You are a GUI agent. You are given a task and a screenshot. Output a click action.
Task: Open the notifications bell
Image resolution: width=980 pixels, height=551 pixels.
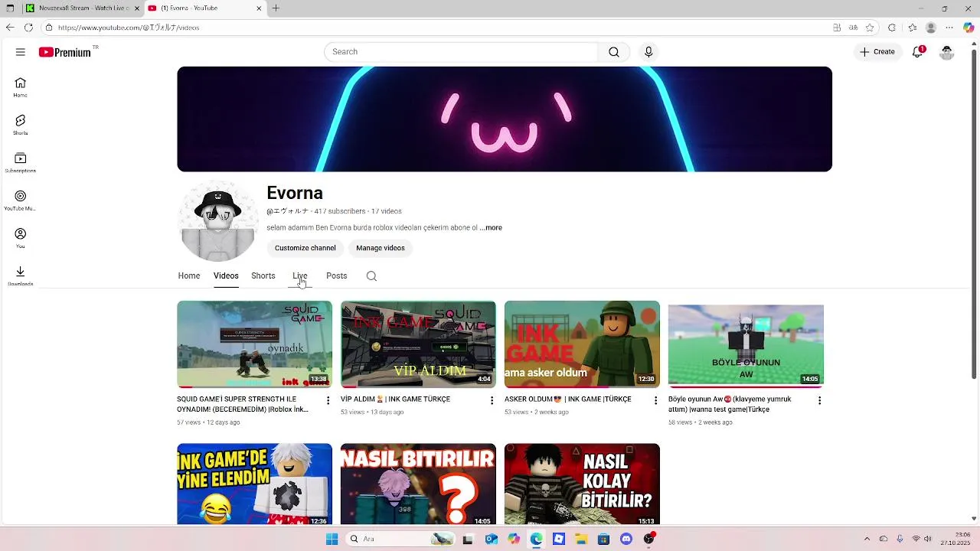coord(917,52)
